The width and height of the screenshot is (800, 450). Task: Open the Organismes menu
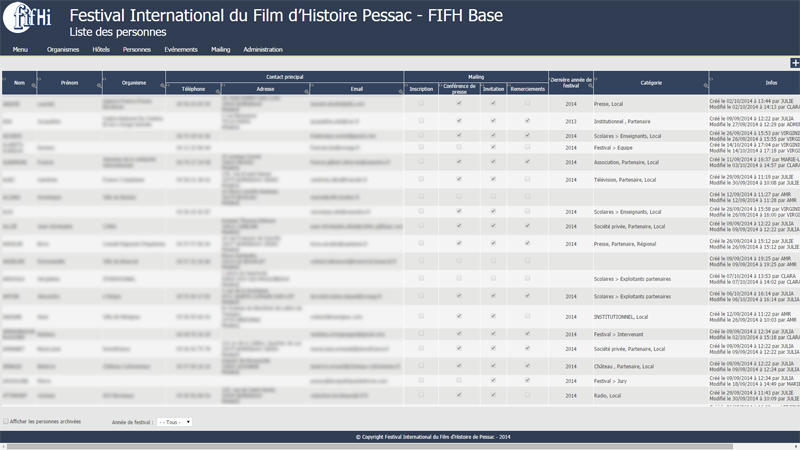pyautogui.click(x=63, y=49)
